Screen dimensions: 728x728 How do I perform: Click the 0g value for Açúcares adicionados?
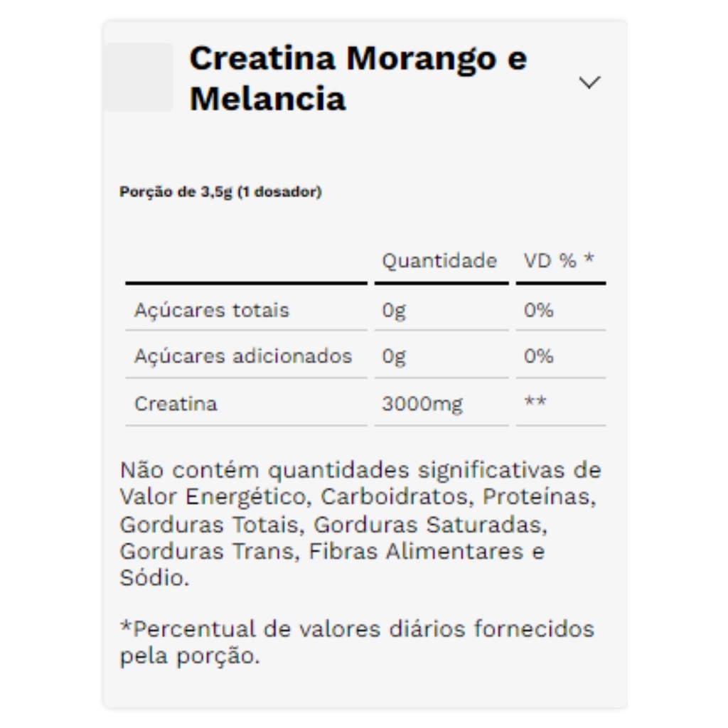pyautogui.click(x=394, y=356)
